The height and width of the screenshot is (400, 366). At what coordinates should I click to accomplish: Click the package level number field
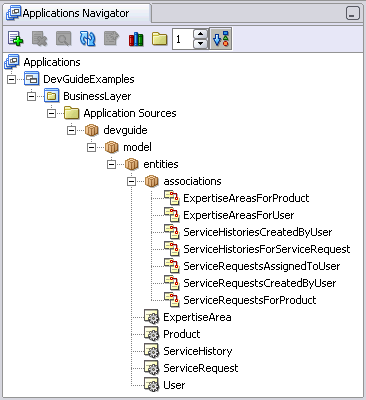(183, 39)
